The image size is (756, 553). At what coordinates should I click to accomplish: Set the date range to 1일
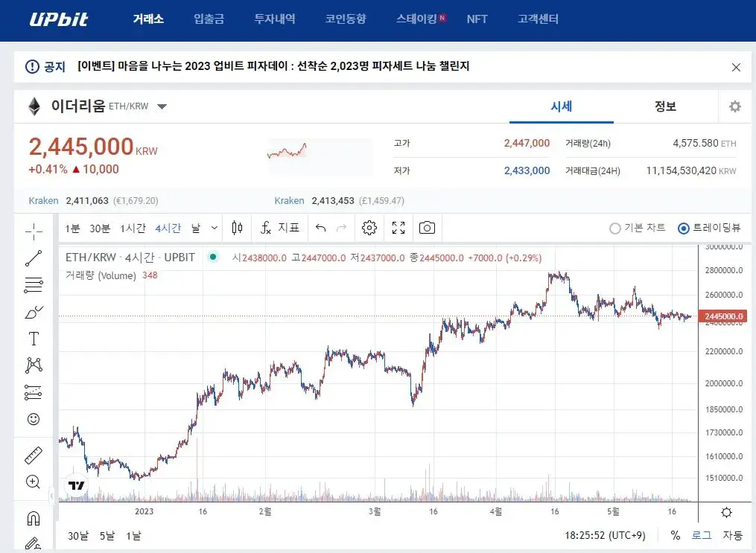(133, 536)
